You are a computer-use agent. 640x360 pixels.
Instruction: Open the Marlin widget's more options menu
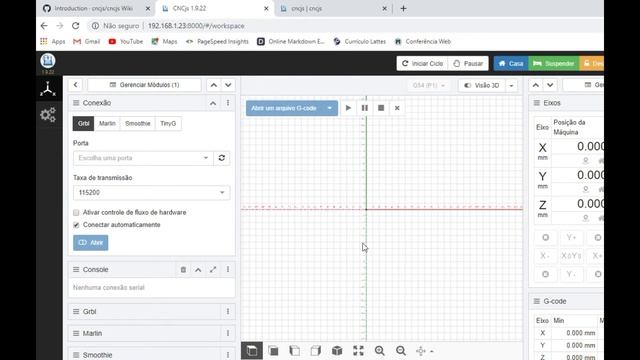pyautogui.click(x=228, y=333)
